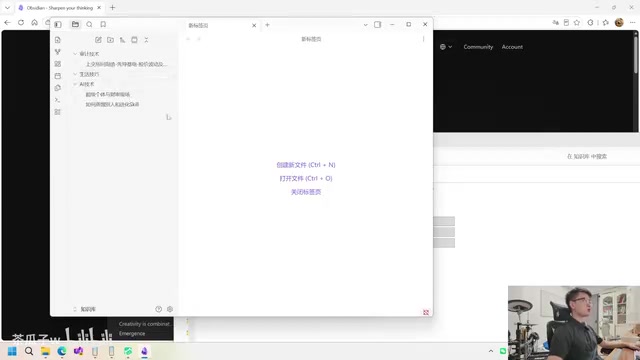Open a new browser tab
Image resolution: width=640 pixels, height=360 pixels.
113,8
